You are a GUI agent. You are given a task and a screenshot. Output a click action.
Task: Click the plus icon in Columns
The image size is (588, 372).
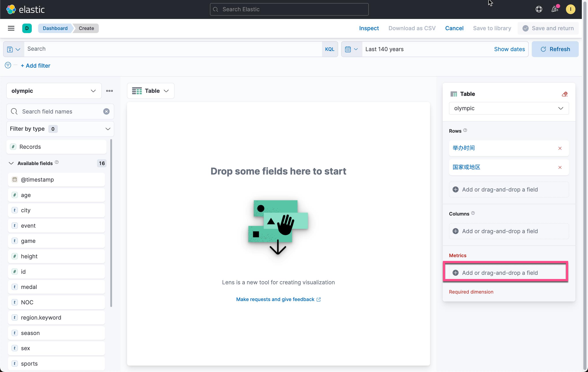455,231
